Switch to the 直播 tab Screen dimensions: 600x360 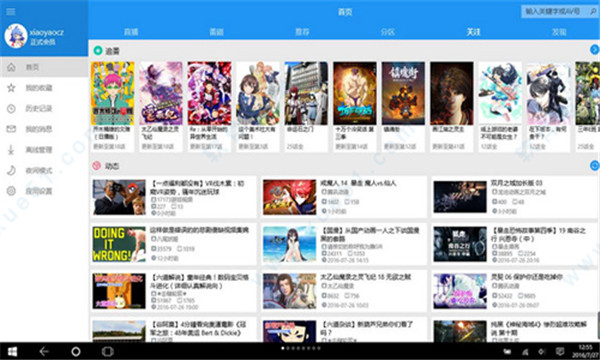[131, 32]
